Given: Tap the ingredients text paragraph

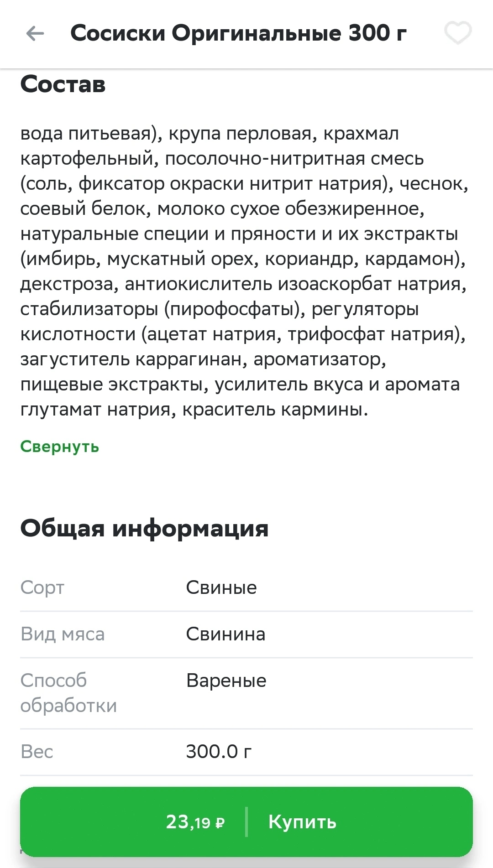Looking at the screenshot, I should (244, 271).
